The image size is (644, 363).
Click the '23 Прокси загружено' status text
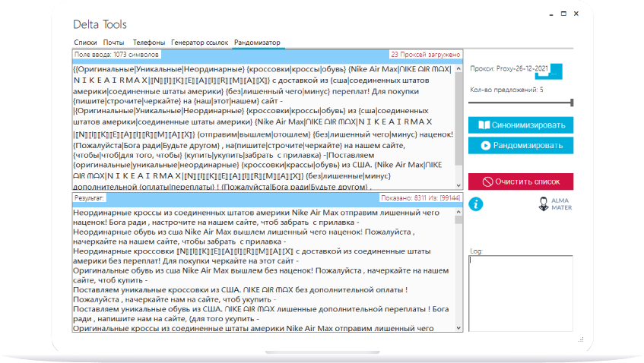point(426,55)
